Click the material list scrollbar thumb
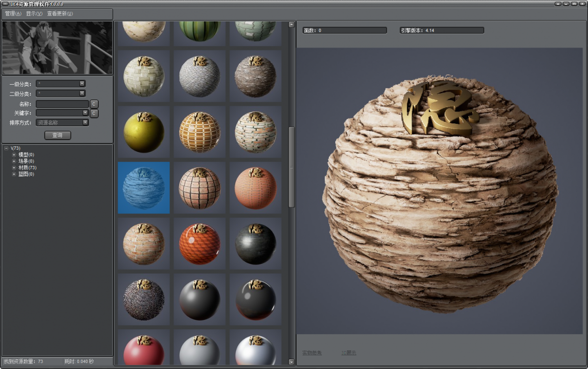The height and width of the screenshot is (369, 588). (292, 166)
